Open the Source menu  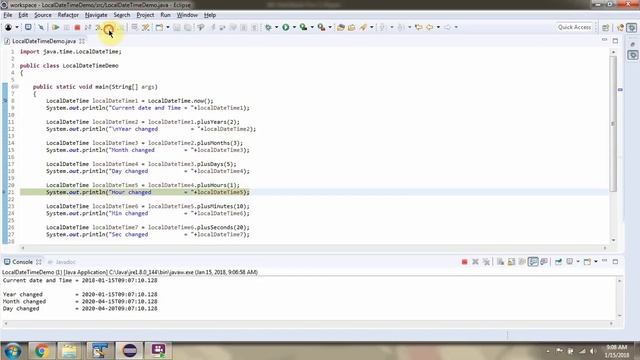click(x=43, y=15)
